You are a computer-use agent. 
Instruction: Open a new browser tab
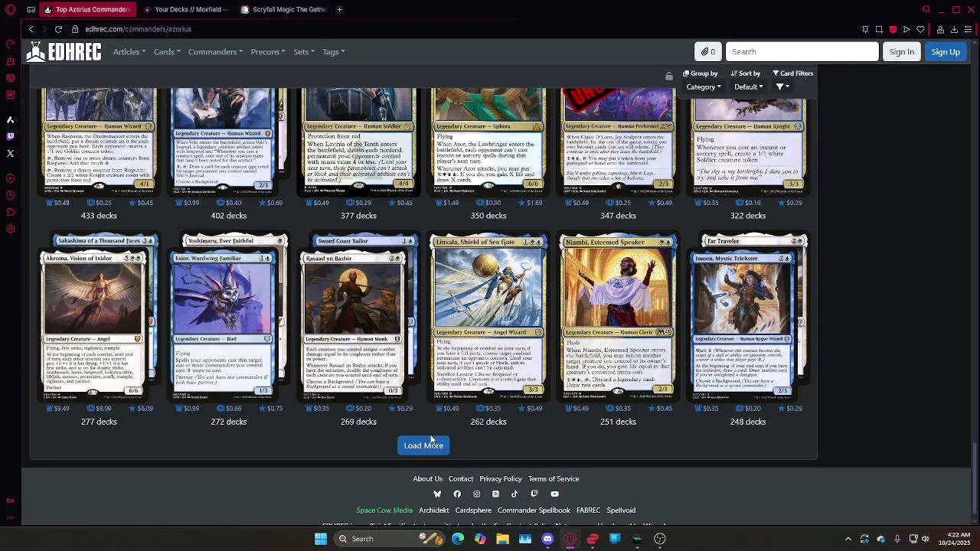tap(339, 9)
